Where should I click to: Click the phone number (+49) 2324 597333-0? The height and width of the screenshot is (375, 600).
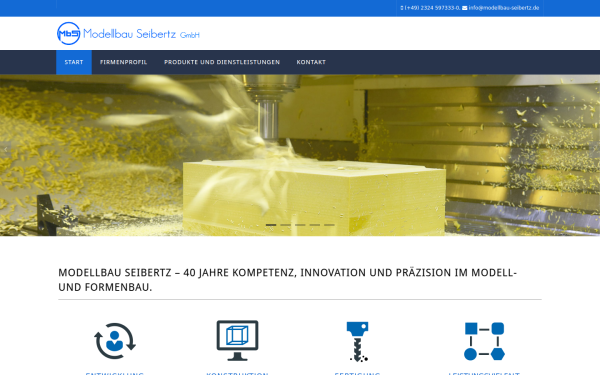pos(432,8)
